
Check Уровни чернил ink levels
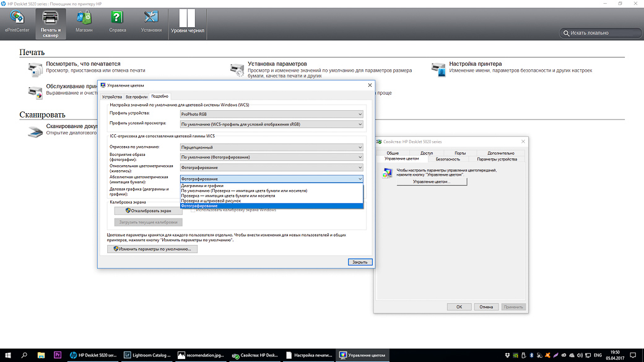(187, 22)
